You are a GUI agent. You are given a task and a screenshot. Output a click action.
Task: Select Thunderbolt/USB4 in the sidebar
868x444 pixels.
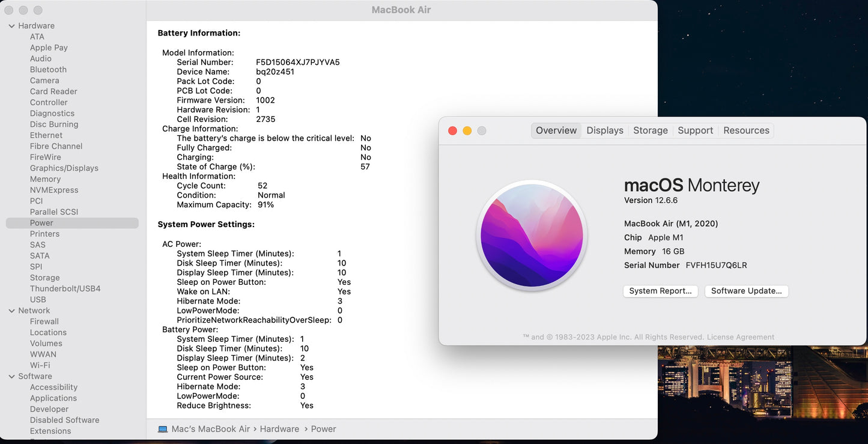(x=65, y=288)
